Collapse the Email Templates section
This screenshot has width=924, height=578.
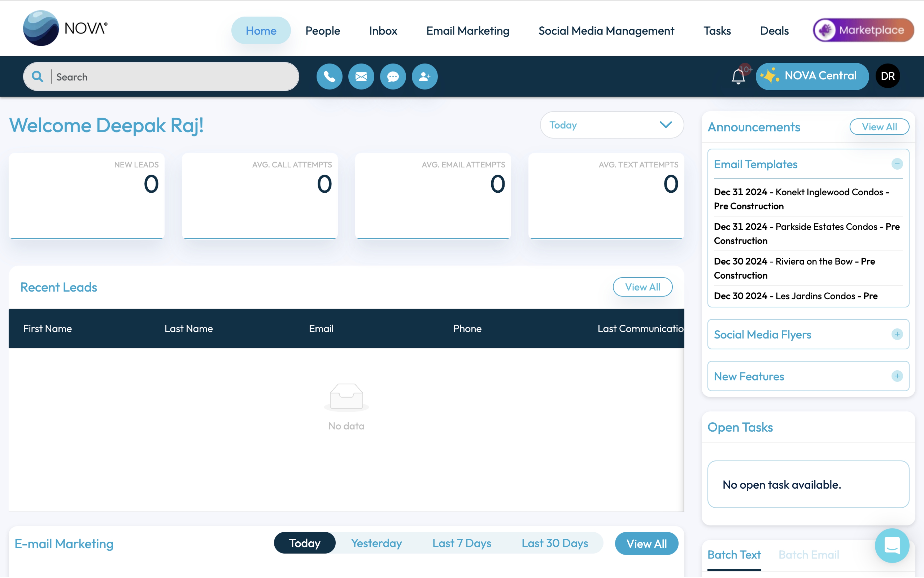[897, 164]
